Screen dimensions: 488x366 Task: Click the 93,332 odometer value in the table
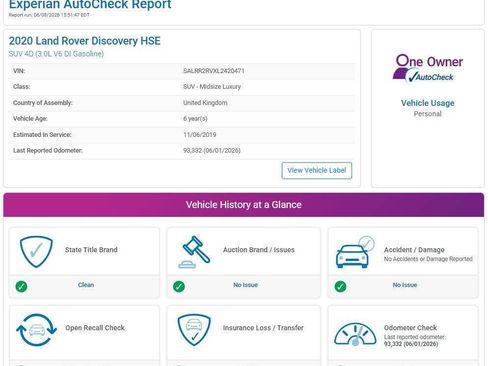coord(212,151)
